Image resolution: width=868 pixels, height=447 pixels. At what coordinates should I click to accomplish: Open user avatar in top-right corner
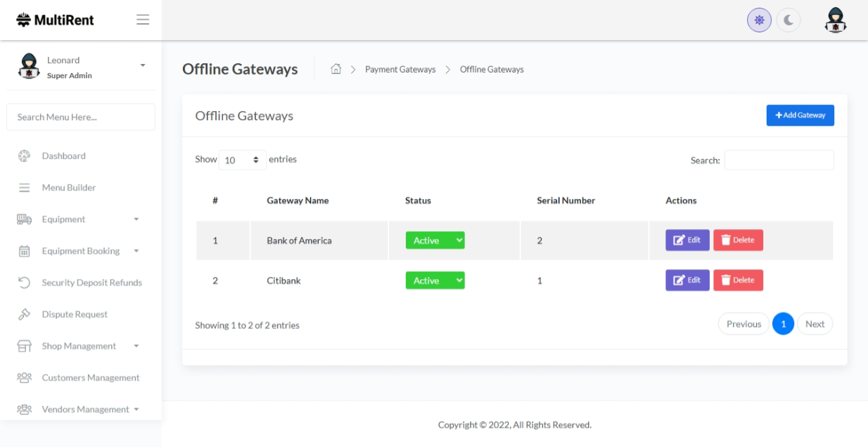coord(835,20)
